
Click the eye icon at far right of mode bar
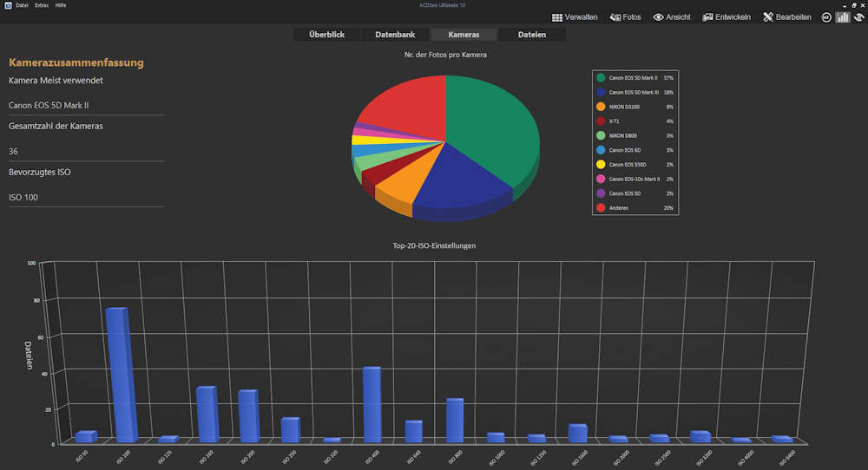point(858,17)
